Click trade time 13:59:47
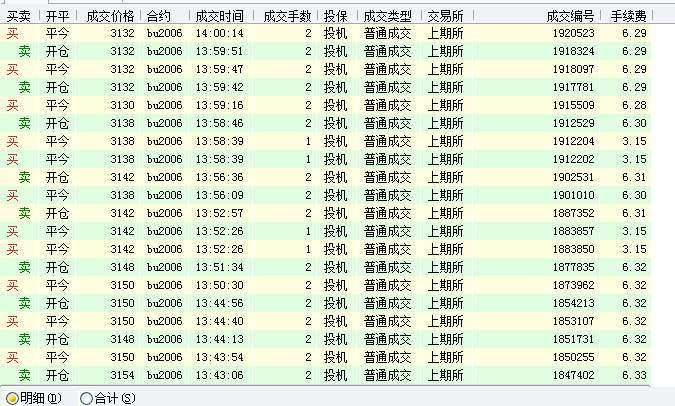 pos(220,69)
